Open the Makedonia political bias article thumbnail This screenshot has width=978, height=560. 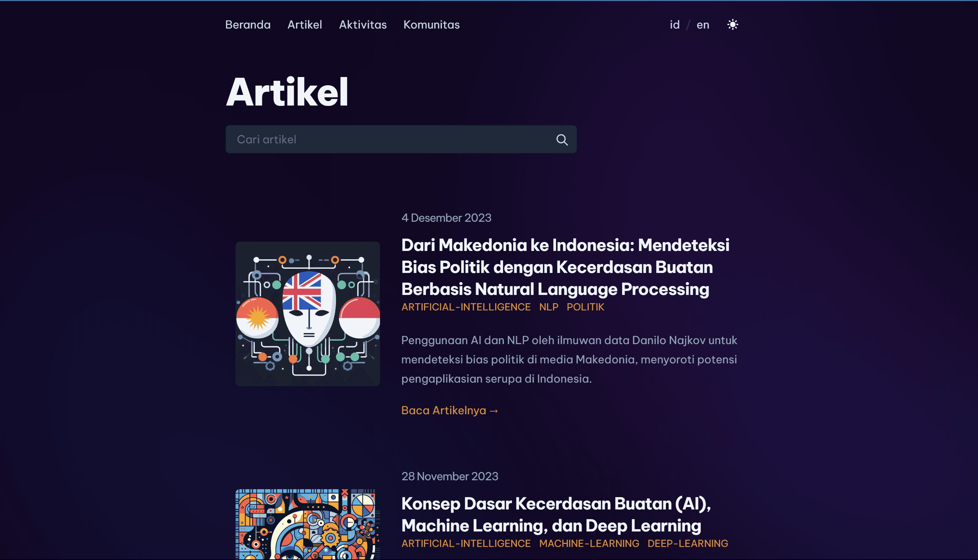(x=307, y=314)
